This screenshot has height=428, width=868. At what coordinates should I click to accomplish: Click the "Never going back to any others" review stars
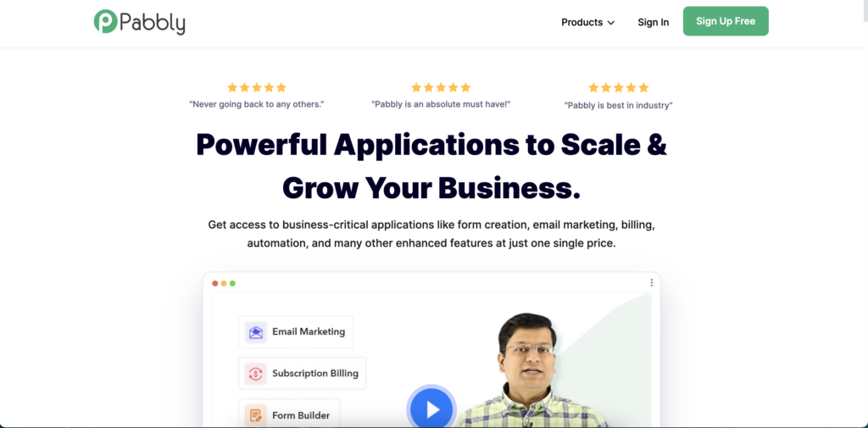pos(257,87)
